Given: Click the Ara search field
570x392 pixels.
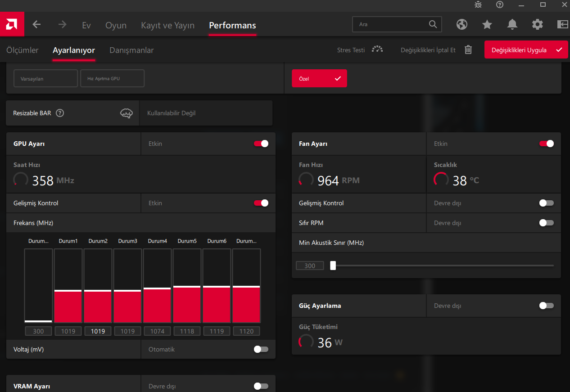Looking at the screenshot, I should point(392,24).
